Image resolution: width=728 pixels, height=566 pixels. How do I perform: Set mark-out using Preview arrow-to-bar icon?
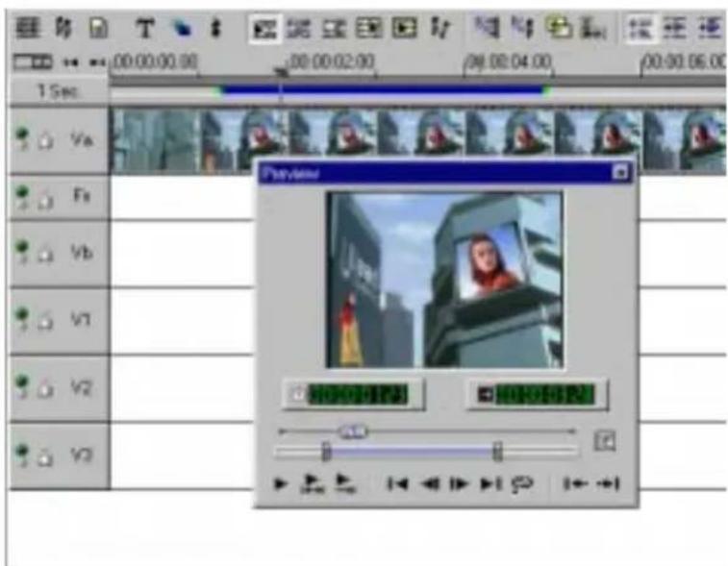click(608, 484)
